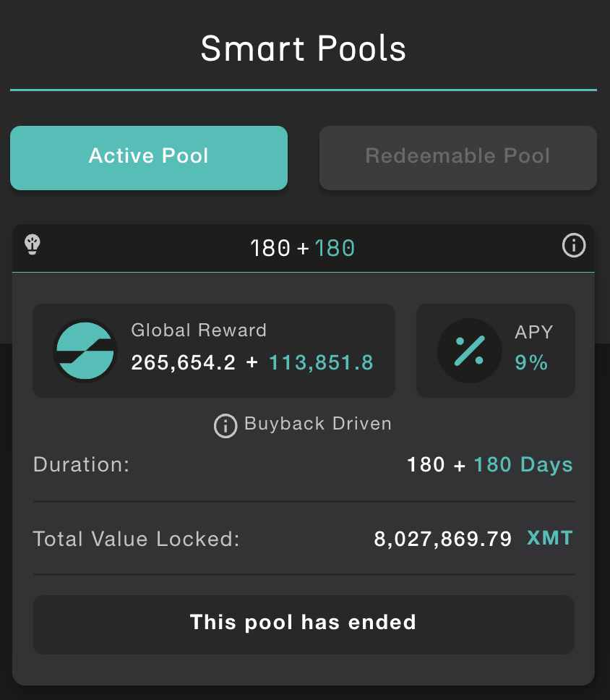Select the Smart Pools heading

(x=304, y=48)
